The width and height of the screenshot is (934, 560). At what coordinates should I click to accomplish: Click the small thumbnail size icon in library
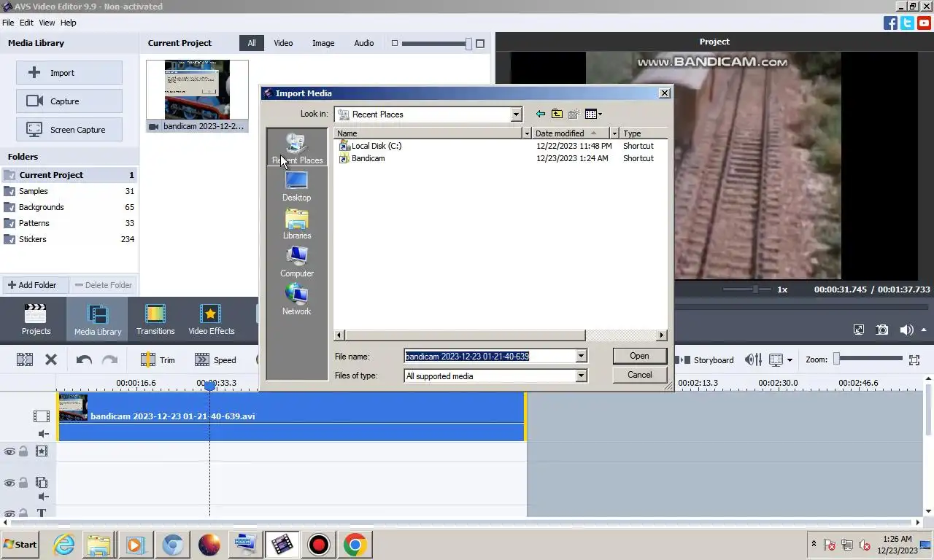(x=395, y=43)
